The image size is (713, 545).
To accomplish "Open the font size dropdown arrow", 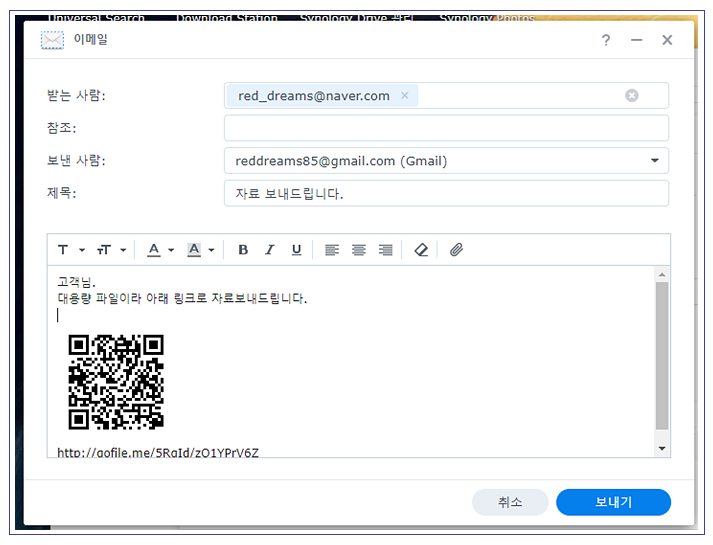I will [x=123, y=250].
